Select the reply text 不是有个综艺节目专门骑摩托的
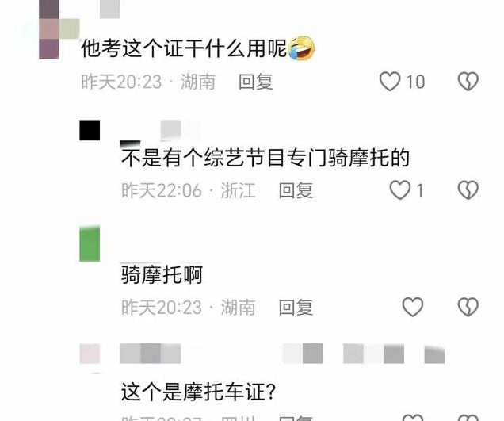Screen dimensions: 504x421 pyautogui.click(x=265, y=158)
